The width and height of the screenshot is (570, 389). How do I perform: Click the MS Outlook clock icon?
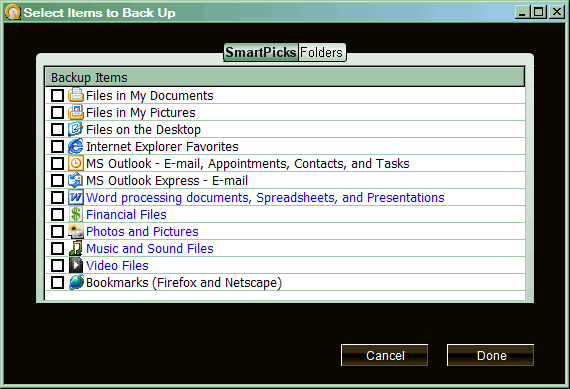click(x=76, y=163)
